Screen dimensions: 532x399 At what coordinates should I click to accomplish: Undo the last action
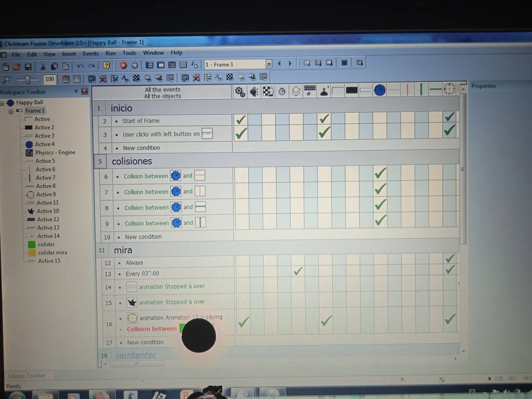pyautogui.click(x=80, y=66)
